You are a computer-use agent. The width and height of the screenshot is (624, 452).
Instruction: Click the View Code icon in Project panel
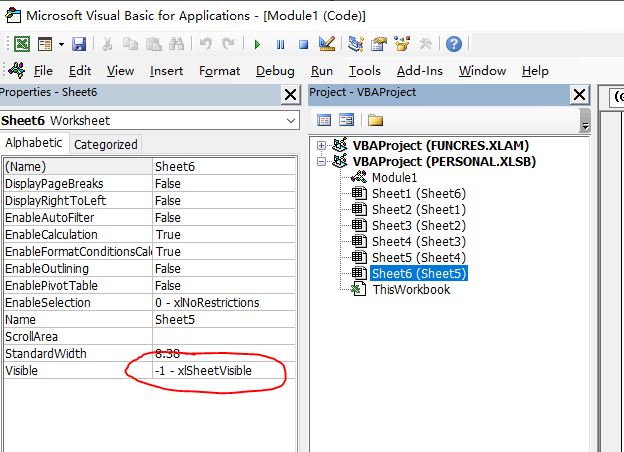tap(324, 120)
